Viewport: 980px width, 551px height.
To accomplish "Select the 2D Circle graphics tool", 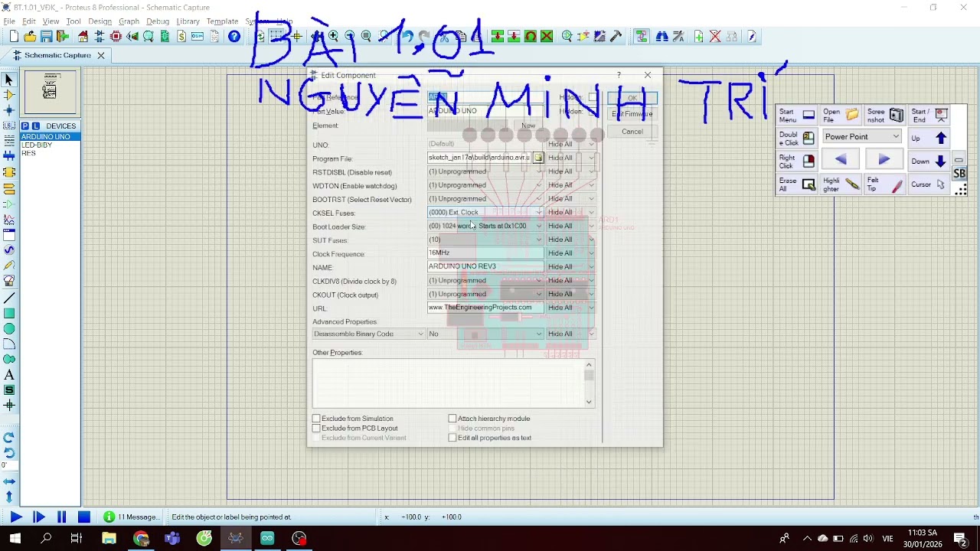I will click(9, 328).
